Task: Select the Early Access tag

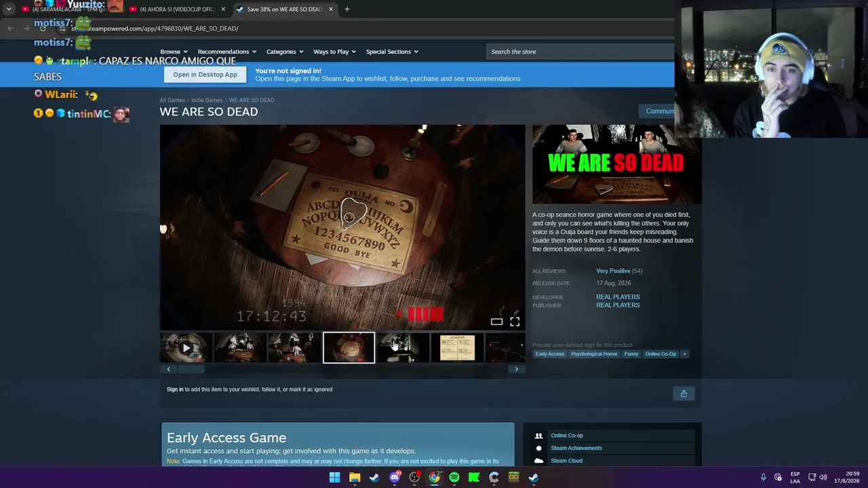Action: click(549, 354)
